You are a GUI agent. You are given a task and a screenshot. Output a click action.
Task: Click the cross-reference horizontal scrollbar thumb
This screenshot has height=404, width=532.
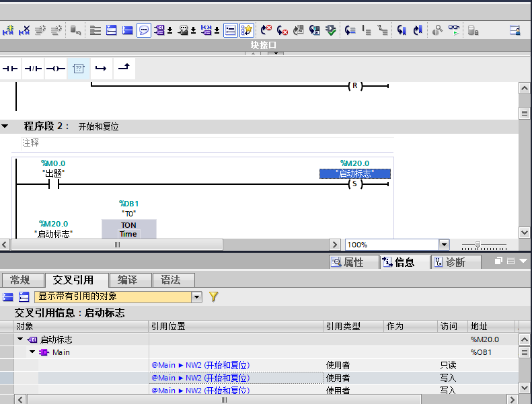[224, 399]
